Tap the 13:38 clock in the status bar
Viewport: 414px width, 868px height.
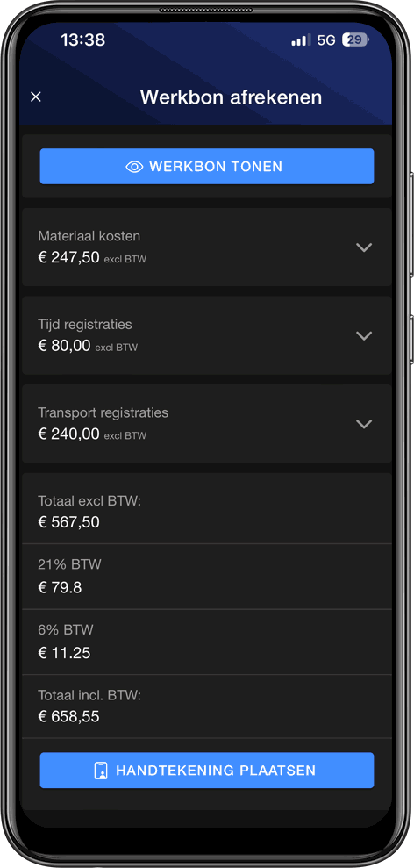coord(83,39)
